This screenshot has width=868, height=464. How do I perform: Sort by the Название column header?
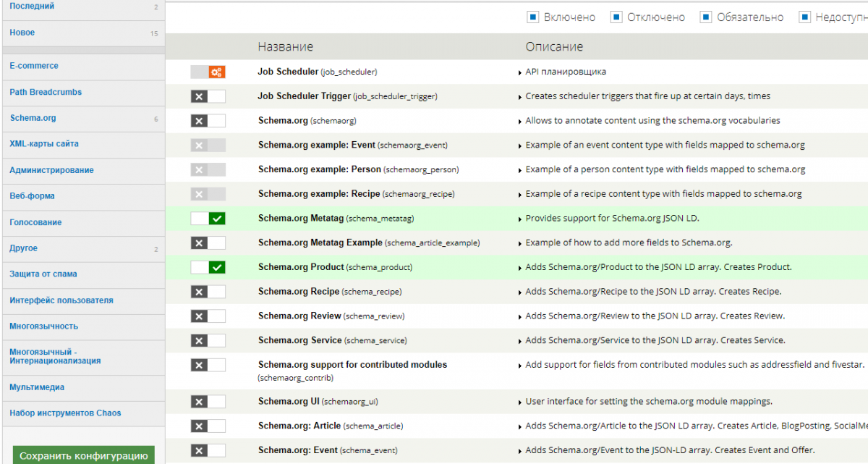[x=285, y=47]
